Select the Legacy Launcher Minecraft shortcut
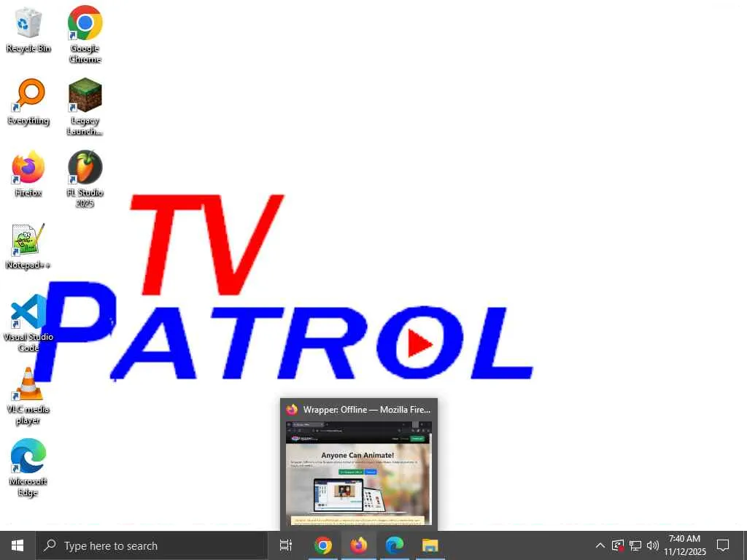Screen dimensions: 747x560 click(85, 107)
